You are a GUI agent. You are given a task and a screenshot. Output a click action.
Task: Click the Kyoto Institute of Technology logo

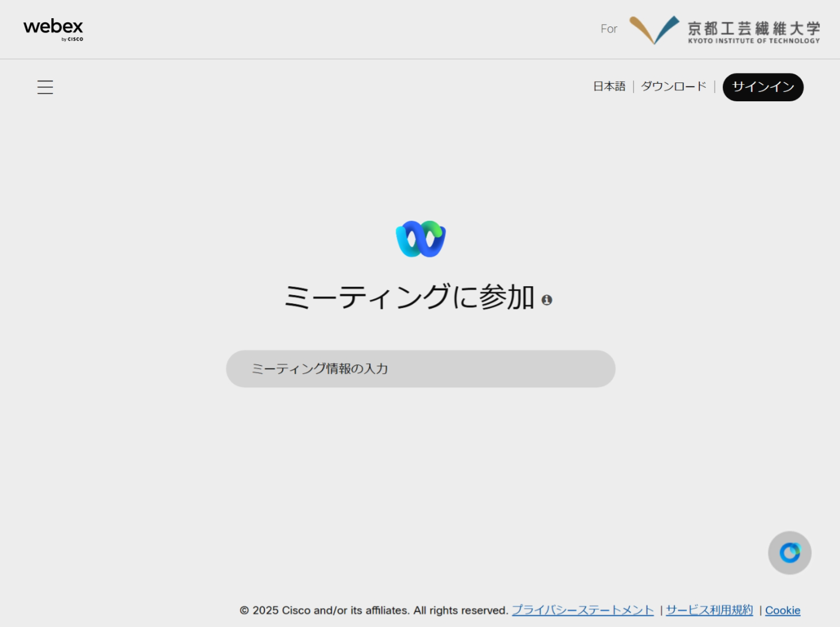(725, 30)
